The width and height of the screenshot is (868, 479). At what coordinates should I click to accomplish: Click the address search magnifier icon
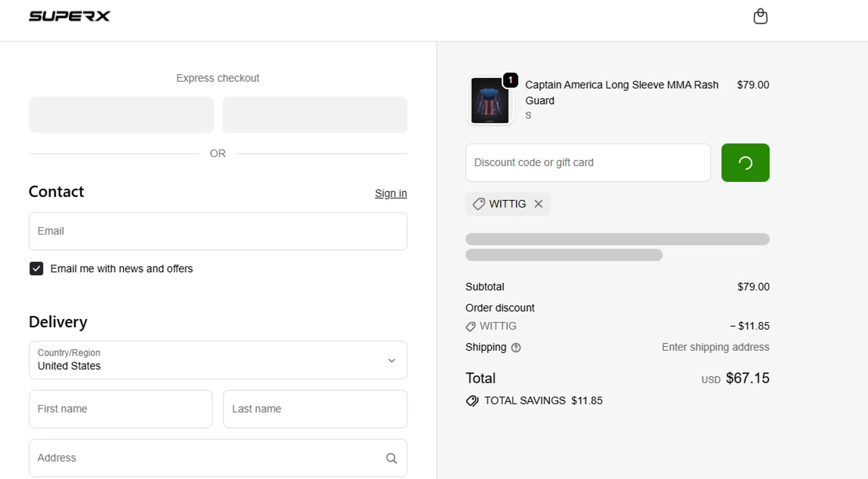(392, 458)
